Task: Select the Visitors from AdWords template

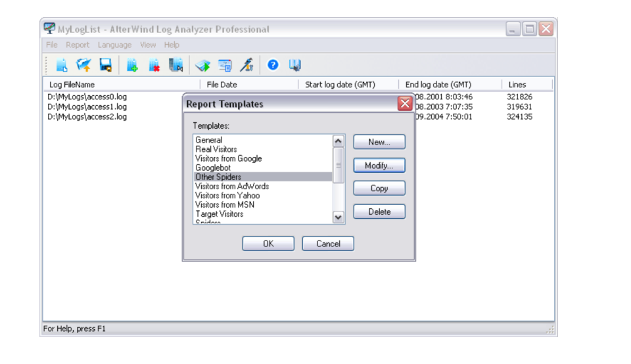Action: (263, 186)
